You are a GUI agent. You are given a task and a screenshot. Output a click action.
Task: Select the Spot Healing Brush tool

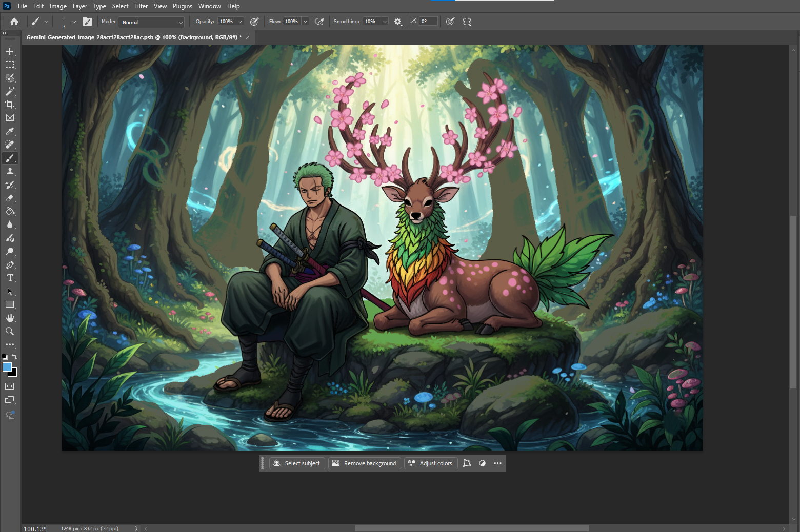pyautogui.click(x=10, y=145)
